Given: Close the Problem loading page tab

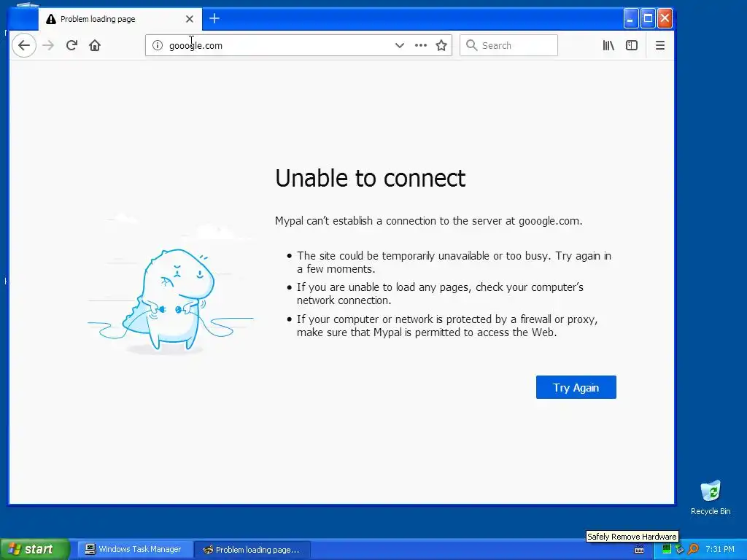Looking at the screenshot, I should (x=190, y=19).
